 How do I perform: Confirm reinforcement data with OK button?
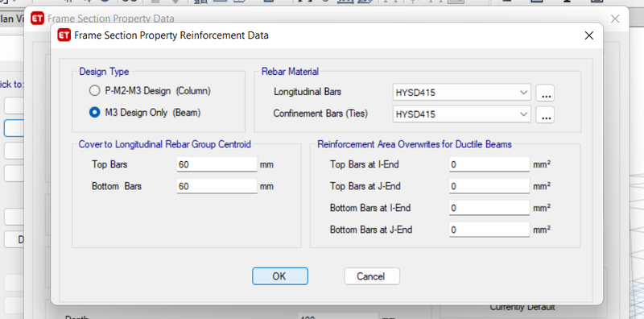pos(280,276)
